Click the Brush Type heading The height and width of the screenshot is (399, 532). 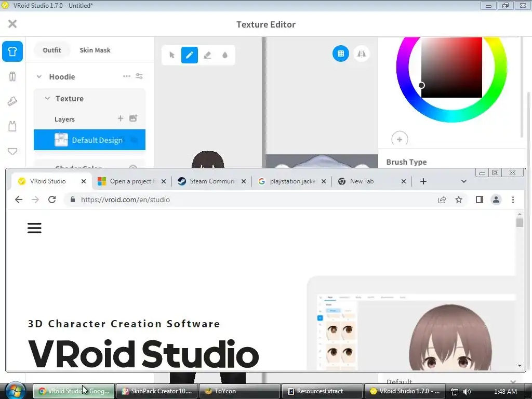(406, 162)
